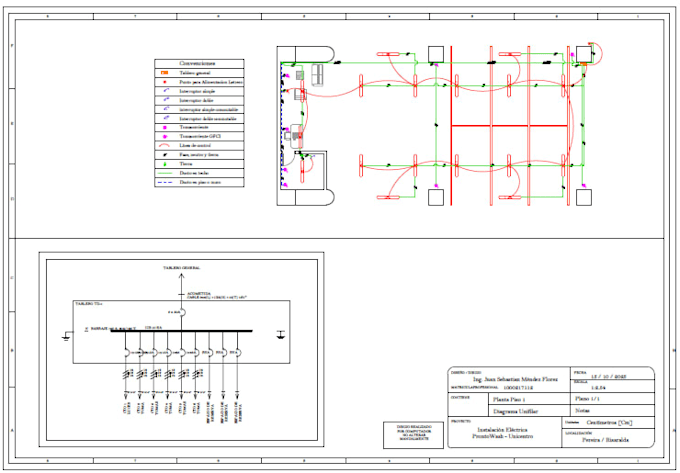
Task: Click the 'Convenciones' legend header
Action: pyautogui.click(x=197, y=63)
